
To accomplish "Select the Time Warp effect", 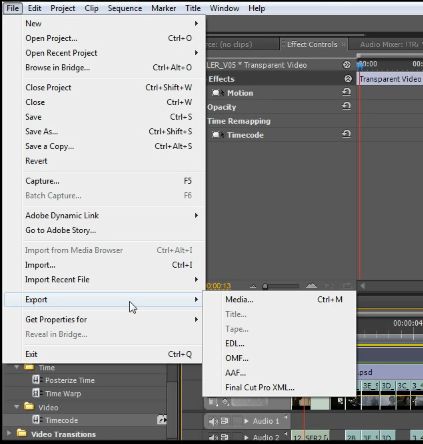I will tap(57, 393).
